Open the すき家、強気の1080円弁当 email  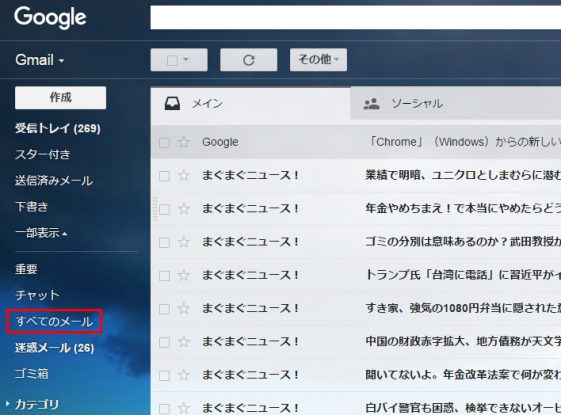point(463,308)
